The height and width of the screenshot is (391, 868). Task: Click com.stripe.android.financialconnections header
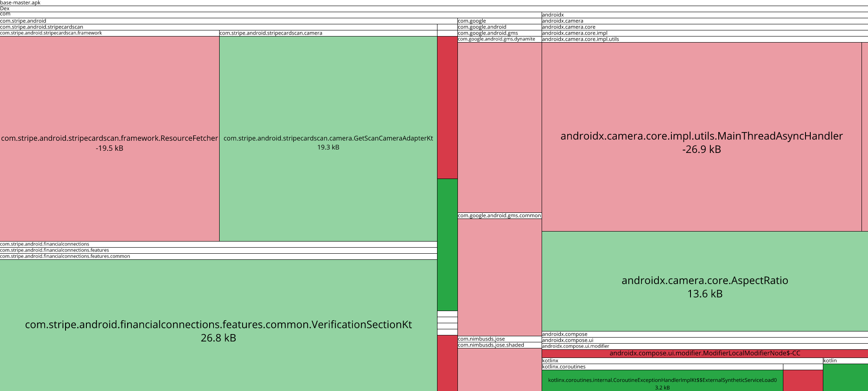(x=218, y=244)
